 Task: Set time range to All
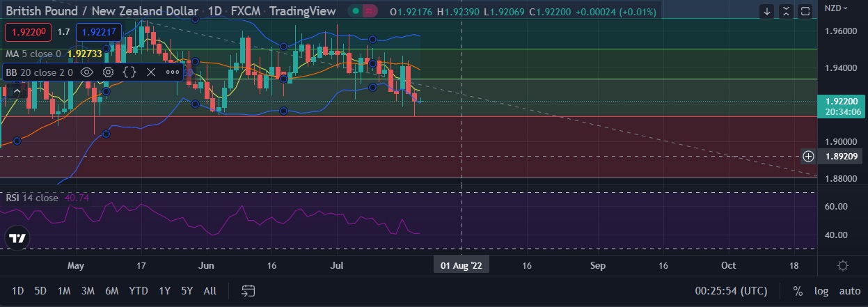pyautogui.click(x=210, y=290)
